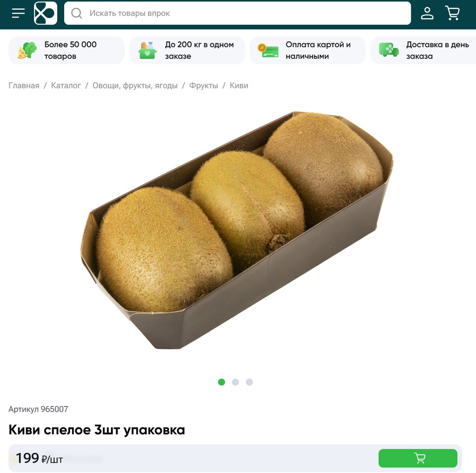Viewport: 476px width, 473px height.
Task: Select the third image carousel dot
Action: click(249, 382)
